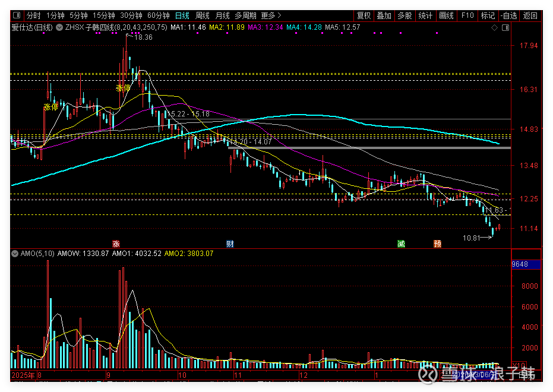Open the F10 company info button
The width and height of the screenshot is (553, 392).
point(467,15)
